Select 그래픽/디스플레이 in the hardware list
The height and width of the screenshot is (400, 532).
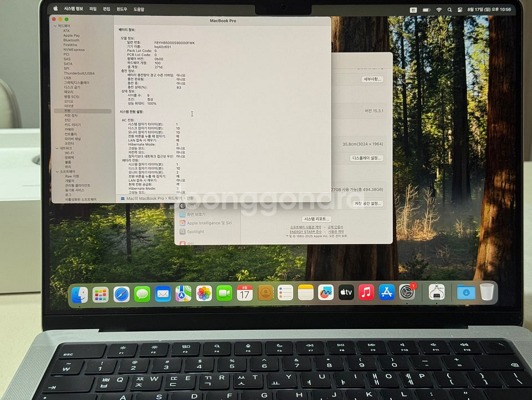[x=76, y=83]
